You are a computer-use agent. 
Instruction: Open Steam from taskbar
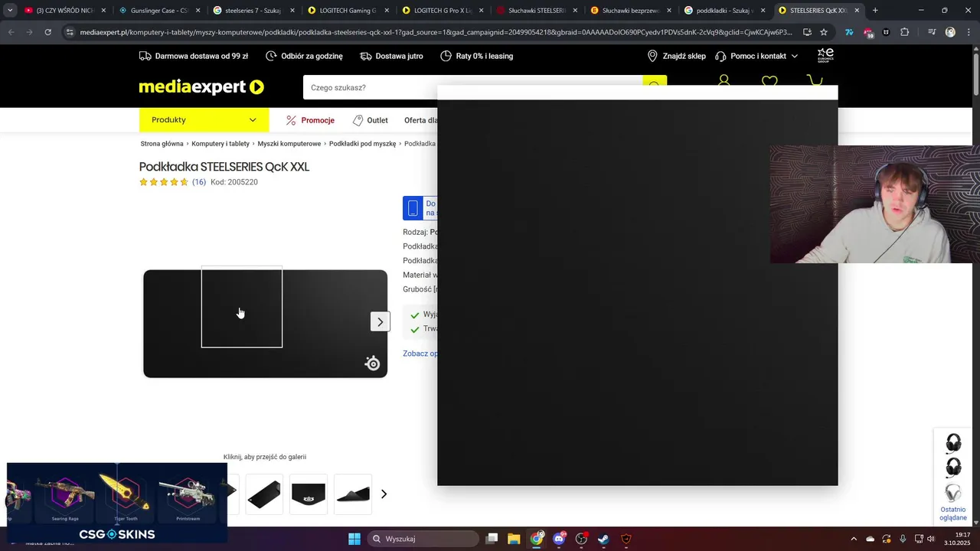(x=603, y=539)
